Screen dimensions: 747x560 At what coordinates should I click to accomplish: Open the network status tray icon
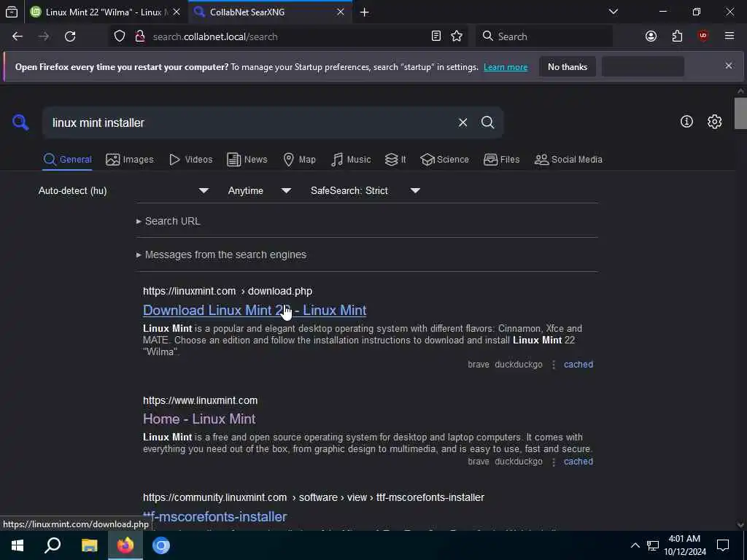(653, 545)
